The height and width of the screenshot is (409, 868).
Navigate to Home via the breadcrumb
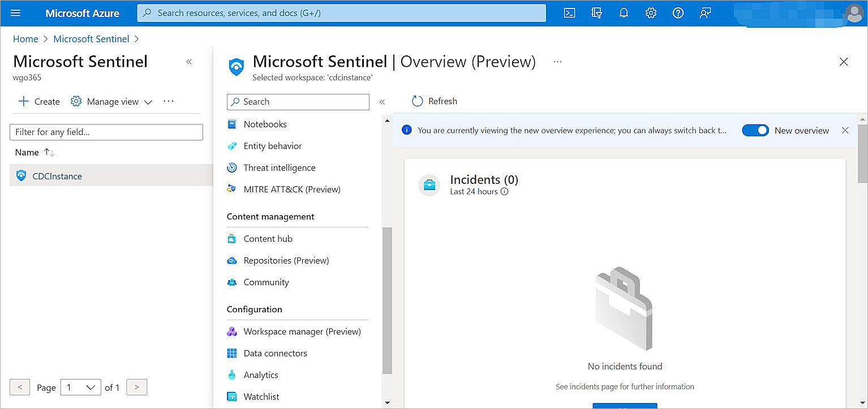[x=25, y=38]
